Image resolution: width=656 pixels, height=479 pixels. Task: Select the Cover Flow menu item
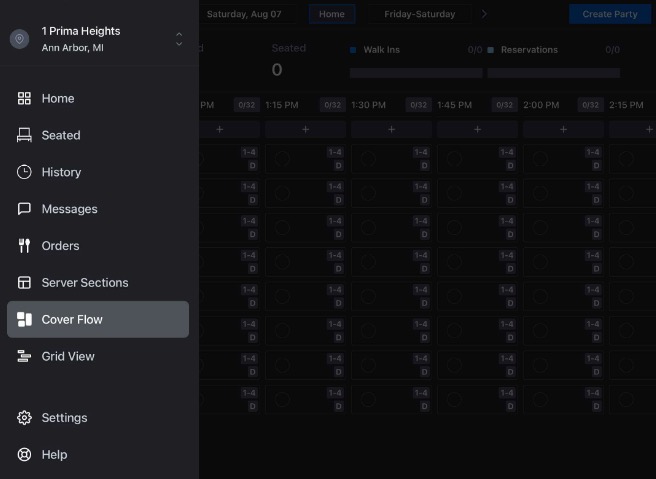pyautogui.click(x=98, y=319)
